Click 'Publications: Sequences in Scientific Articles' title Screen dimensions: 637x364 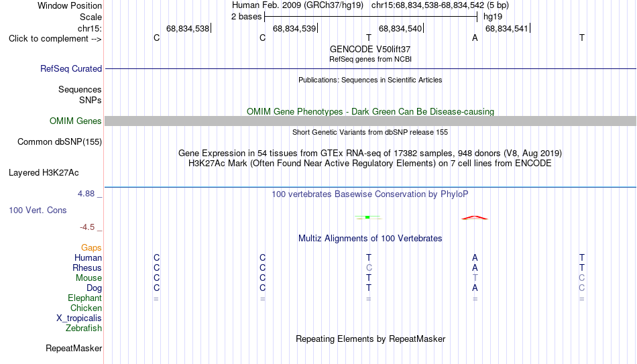[370, 80]
